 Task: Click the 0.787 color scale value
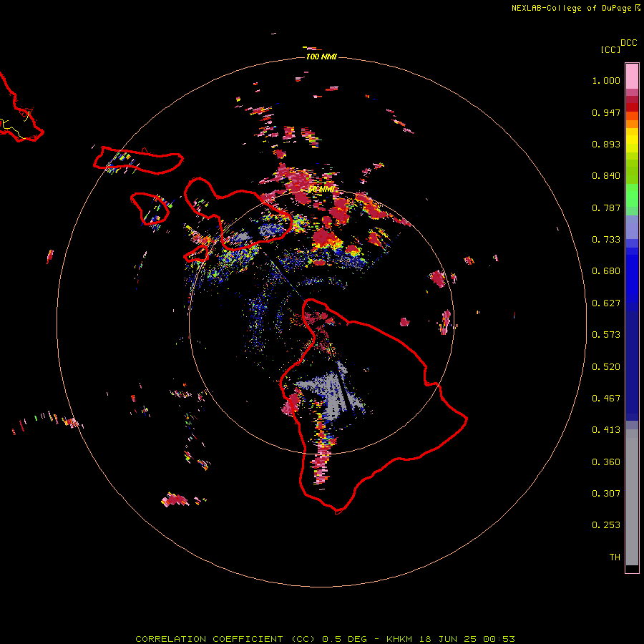(x=606, y=208)
